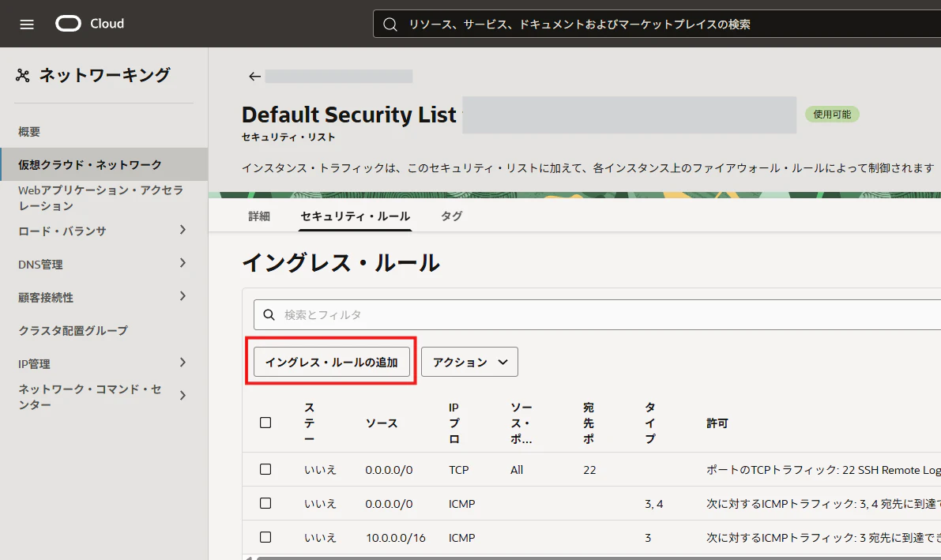Screen dimensions: 941x560
Task: Click the IPプロ column header
Action: point(454,423)
